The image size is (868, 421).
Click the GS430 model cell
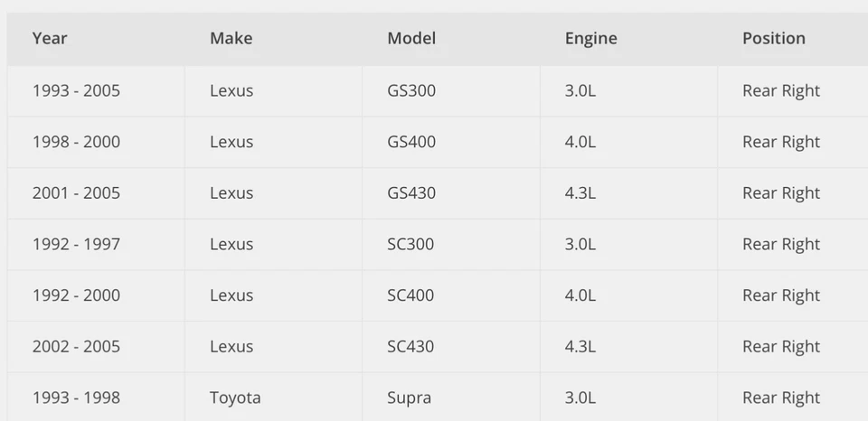coord(411,192)
